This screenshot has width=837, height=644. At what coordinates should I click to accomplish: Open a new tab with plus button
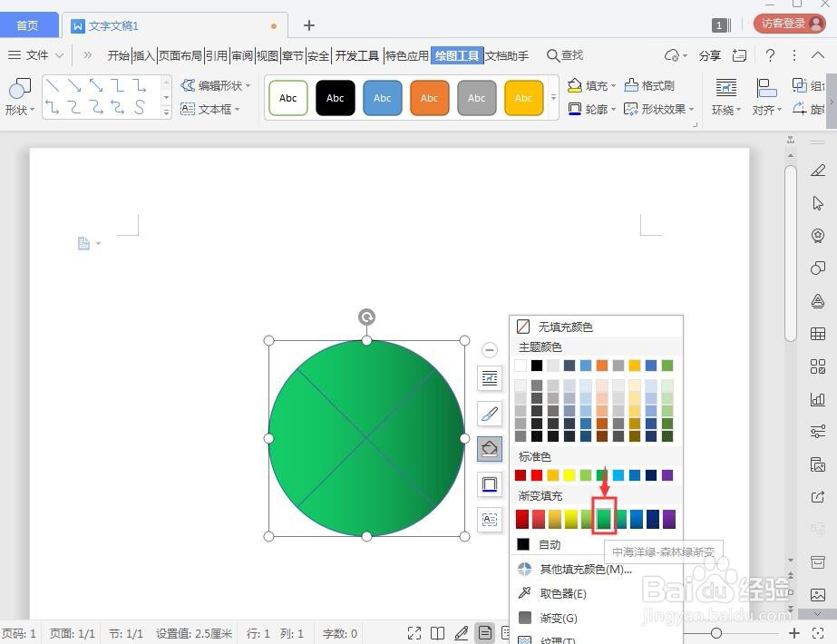pos(308,25)
